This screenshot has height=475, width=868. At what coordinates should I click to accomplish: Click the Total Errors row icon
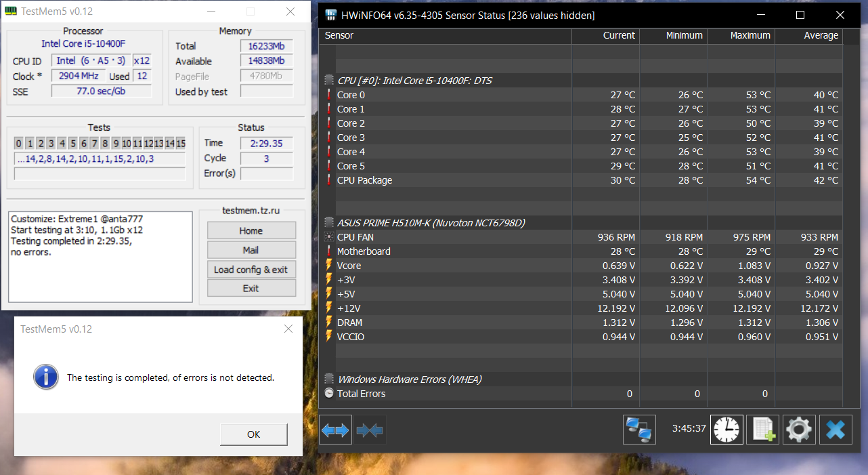(x=329, y=394)
